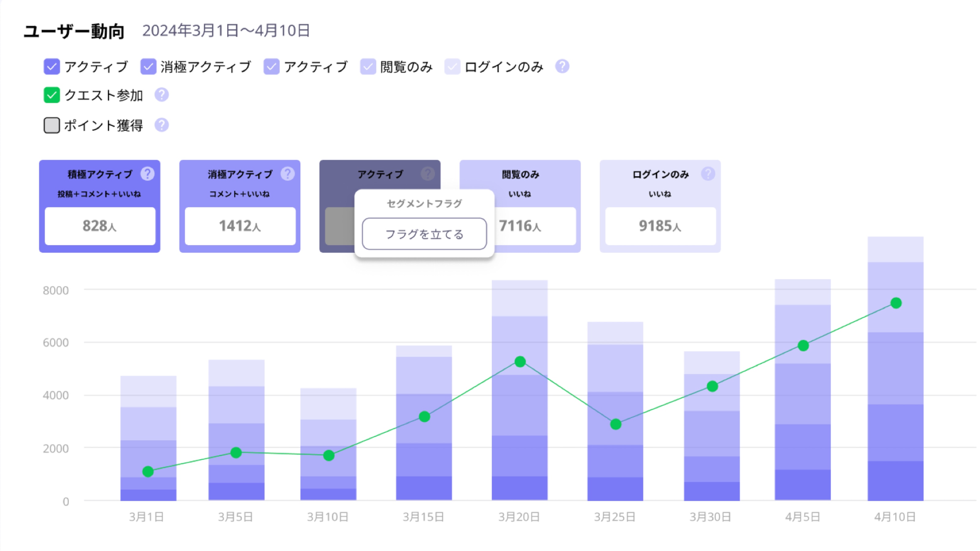Click the green data point above 4月10日
Screen dimensions: 980x551
pos(896,303)
